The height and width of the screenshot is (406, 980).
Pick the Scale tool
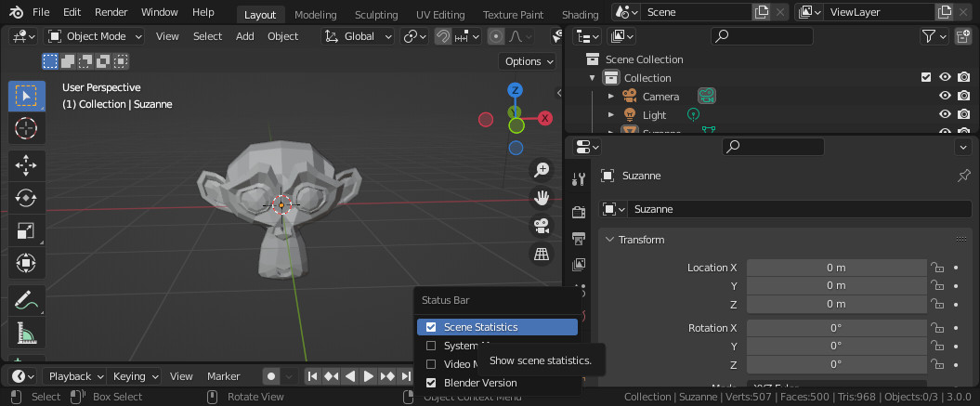26,230
